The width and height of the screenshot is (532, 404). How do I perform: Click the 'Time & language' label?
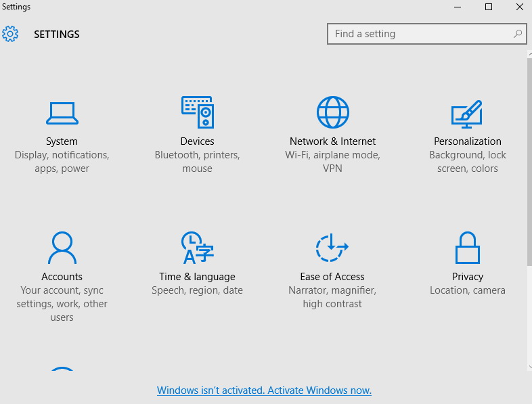tap(197, 277)
